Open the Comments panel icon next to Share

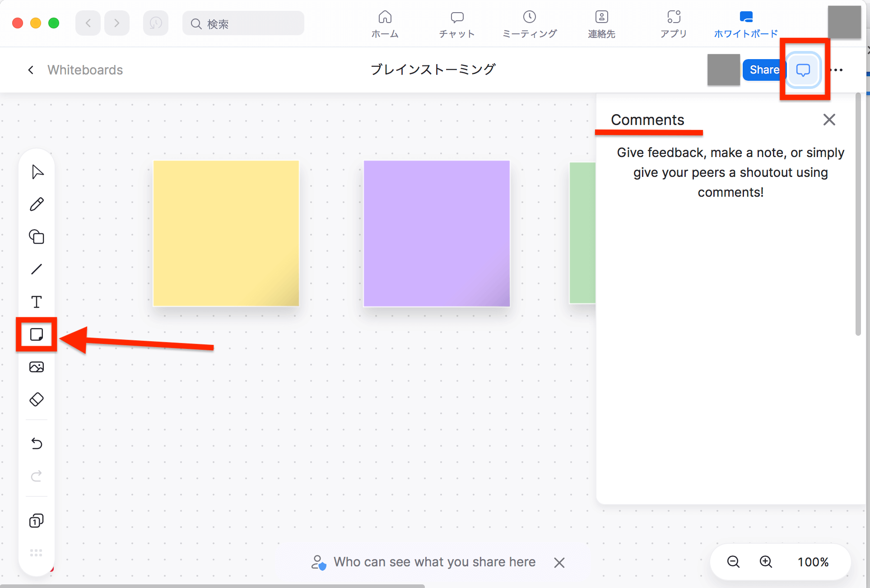[x=803, y=69]
